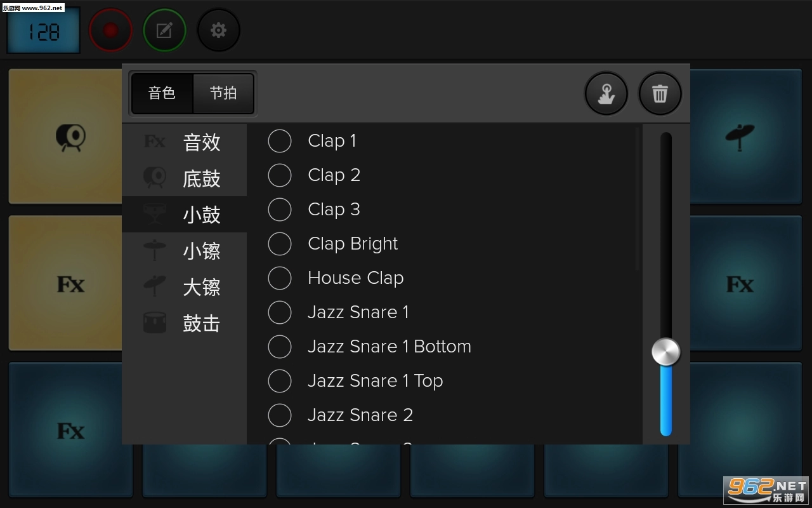Viewport: 812px width, 508px height.
Task: Select the 小镲 hi-hat cymbal icon
Action: point(155,250)
